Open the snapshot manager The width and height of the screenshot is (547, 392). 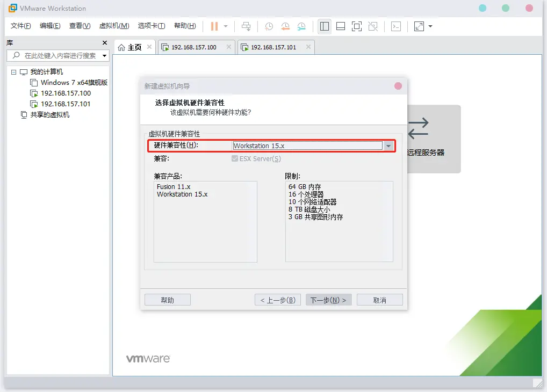pyautogui.click(x=301, y=26)
